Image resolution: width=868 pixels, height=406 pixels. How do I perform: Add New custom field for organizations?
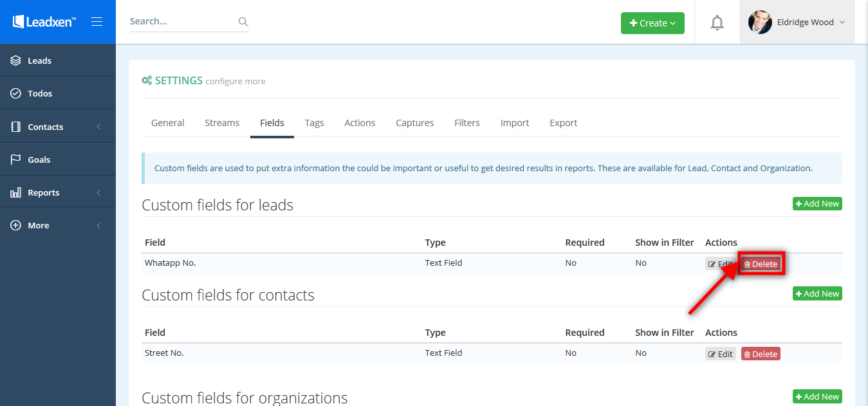817,396
